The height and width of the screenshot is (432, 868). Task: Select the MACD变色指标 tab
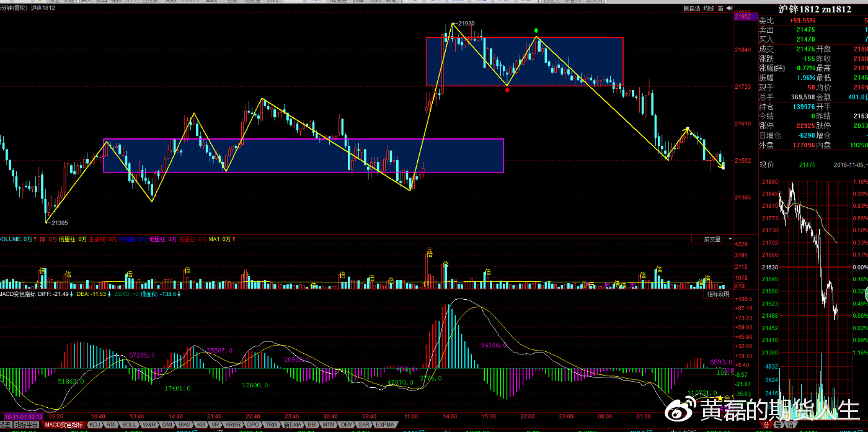[64, 425]
